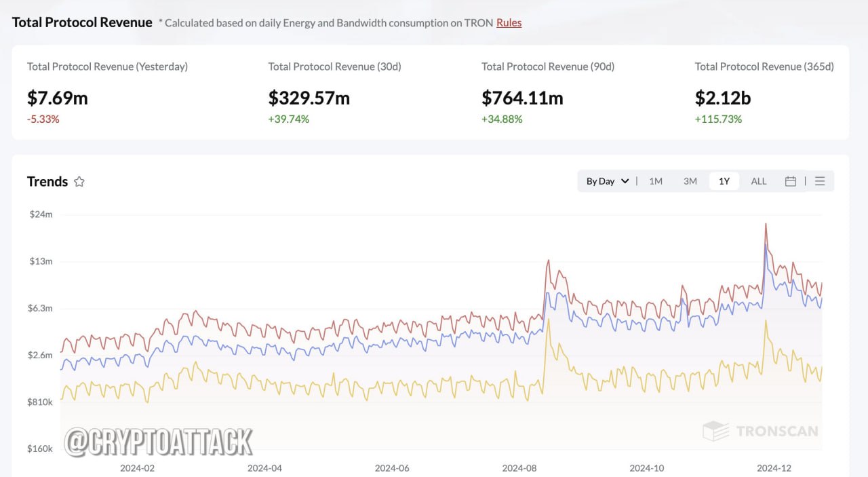
Task: Click the +34.88% change figure
Action: [502, 119]
